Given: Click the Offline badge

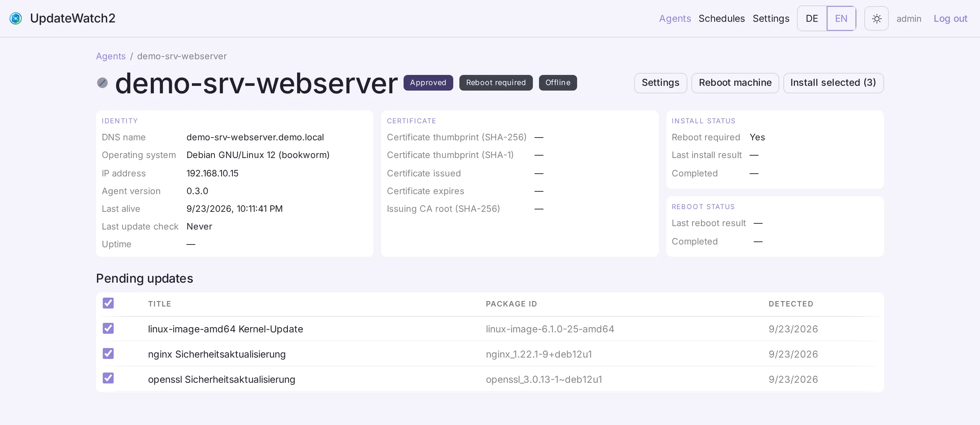Looking at the screenshot, I should (x=558, y=83).
